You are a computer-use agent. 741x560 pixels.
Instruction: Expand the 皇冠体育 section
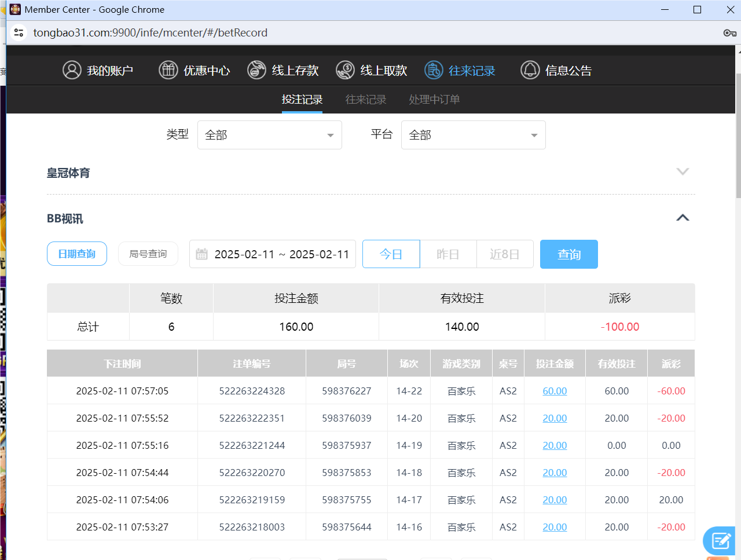683,171
